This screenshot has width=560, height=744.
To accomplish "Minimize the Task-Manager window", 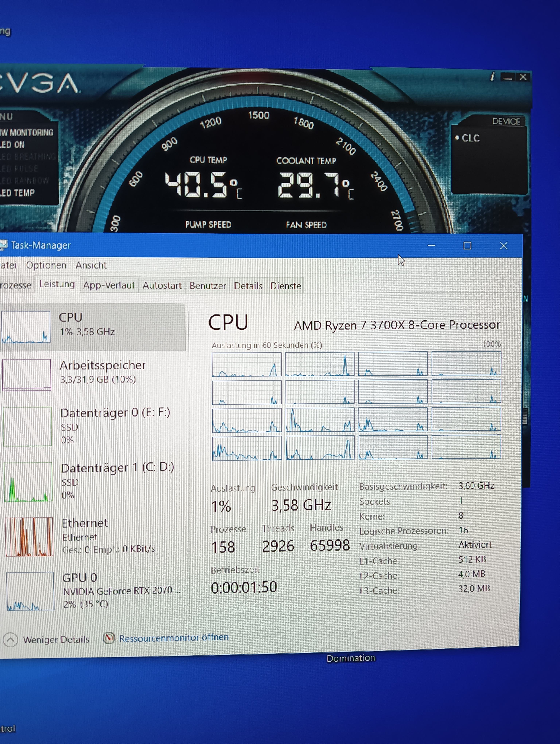I will point(432,246).
